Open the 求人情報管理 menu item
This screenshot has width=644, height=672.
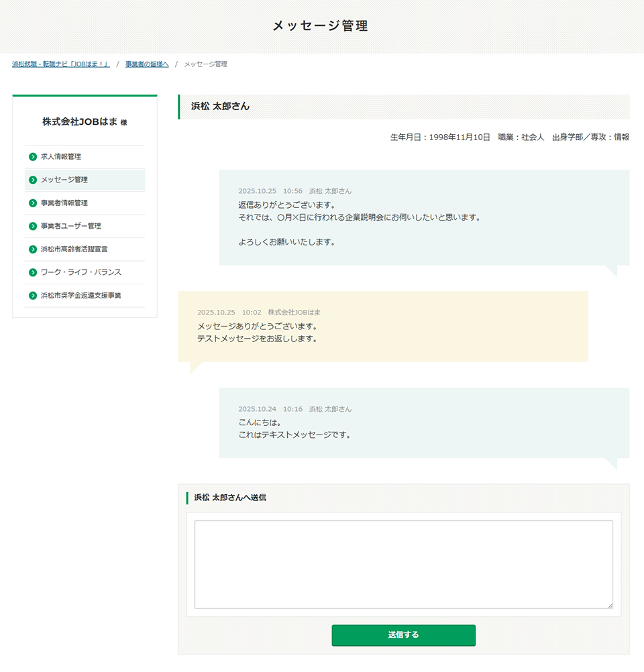tap(61, 157)
